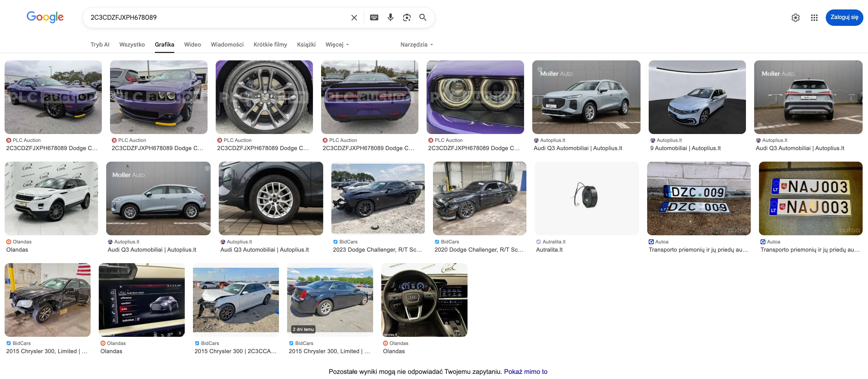Open the silver damaged Chrysler 300 thumbnail
The image size is (868, 379).
coord(235,300)
